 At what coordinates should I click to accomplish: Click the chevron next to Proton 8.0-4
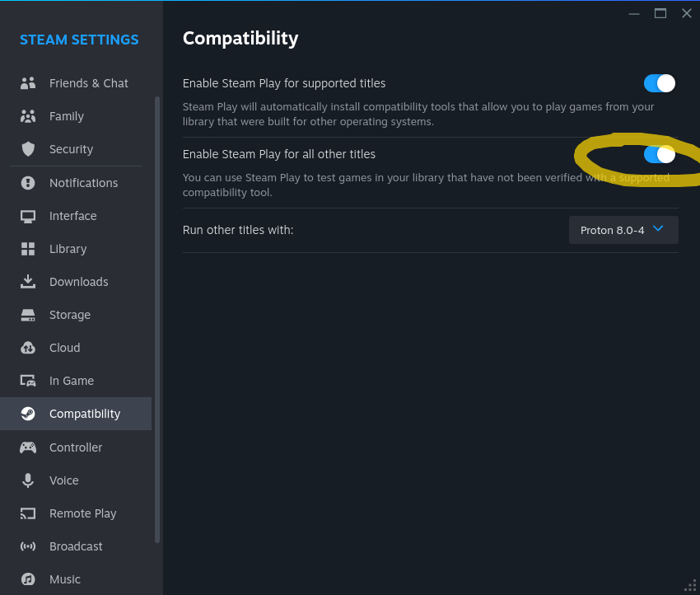657,229
